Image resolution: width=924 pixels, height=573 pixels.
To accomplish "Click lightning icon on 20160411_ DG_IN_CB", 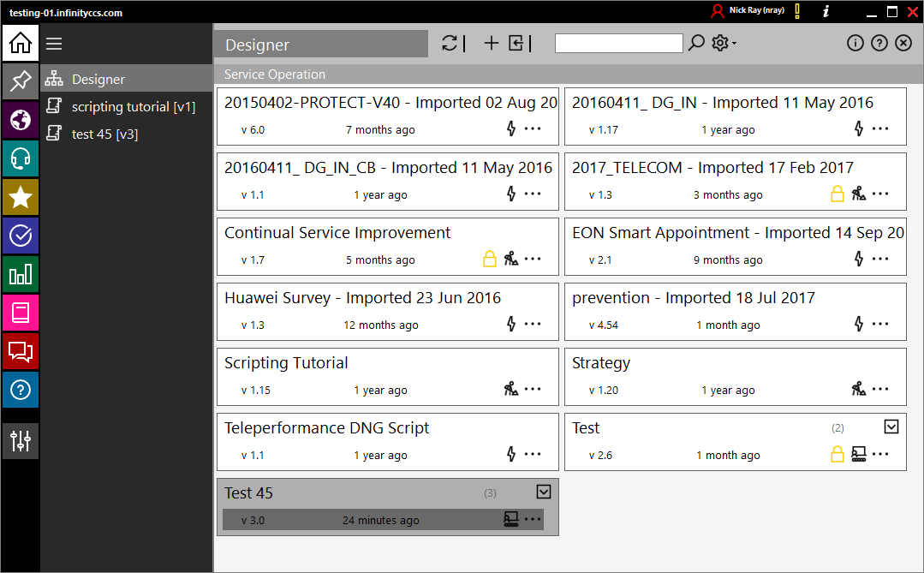I will pos(511,194).
